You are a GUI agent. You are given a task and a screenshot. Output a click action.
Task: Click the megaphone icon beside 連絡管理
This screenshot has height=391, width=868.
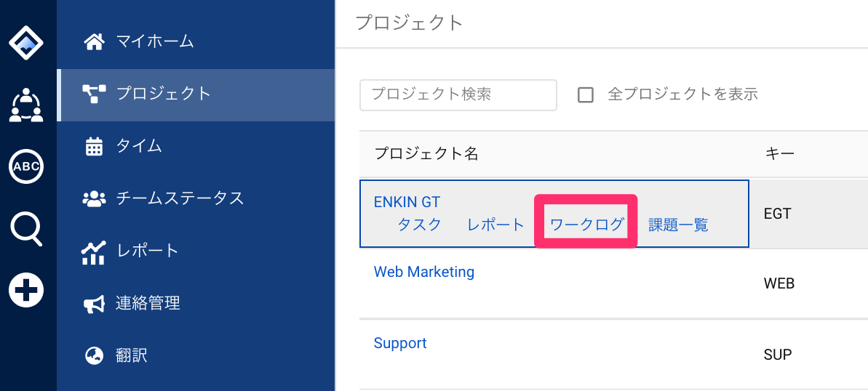pos(94,304)
